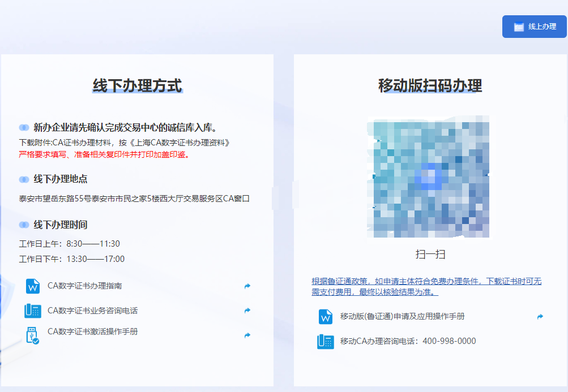Select the bullet icon beside 线下办理地点
The image size is (568, 392).
[24, 179]
